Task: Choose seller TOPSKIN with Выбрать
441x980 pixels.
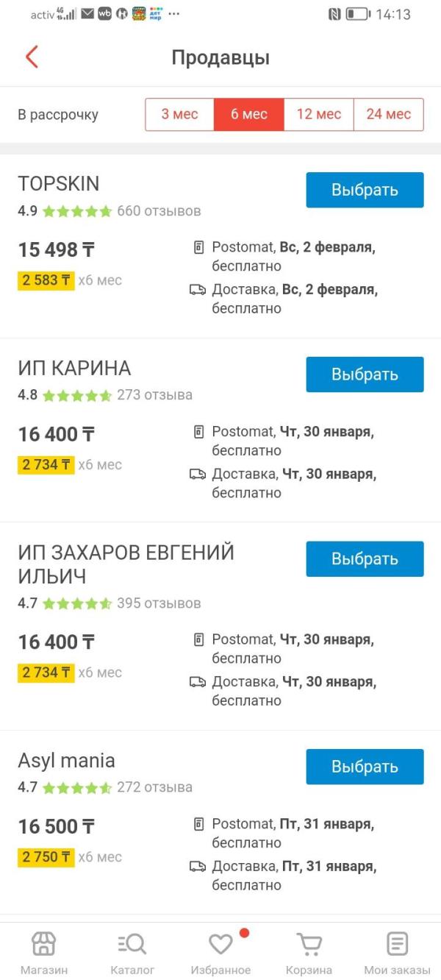Action: 365,190
